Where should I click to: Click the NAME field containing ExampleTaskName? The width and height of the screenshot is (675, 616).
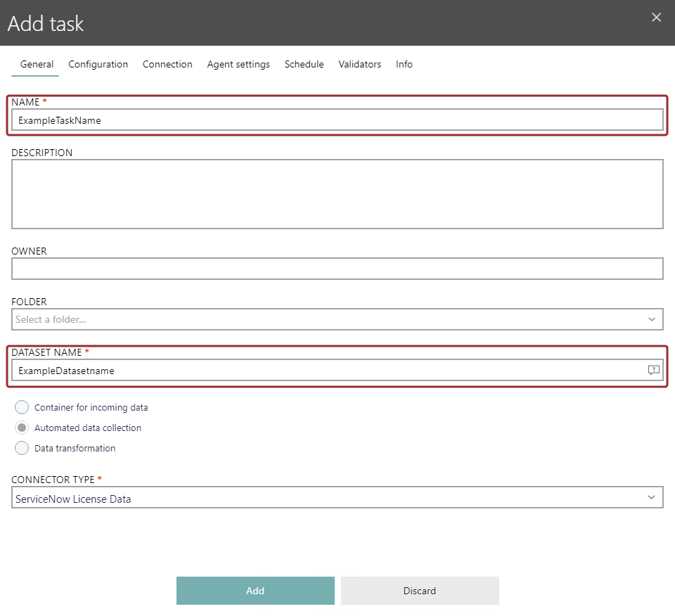(x=337, y=120)
